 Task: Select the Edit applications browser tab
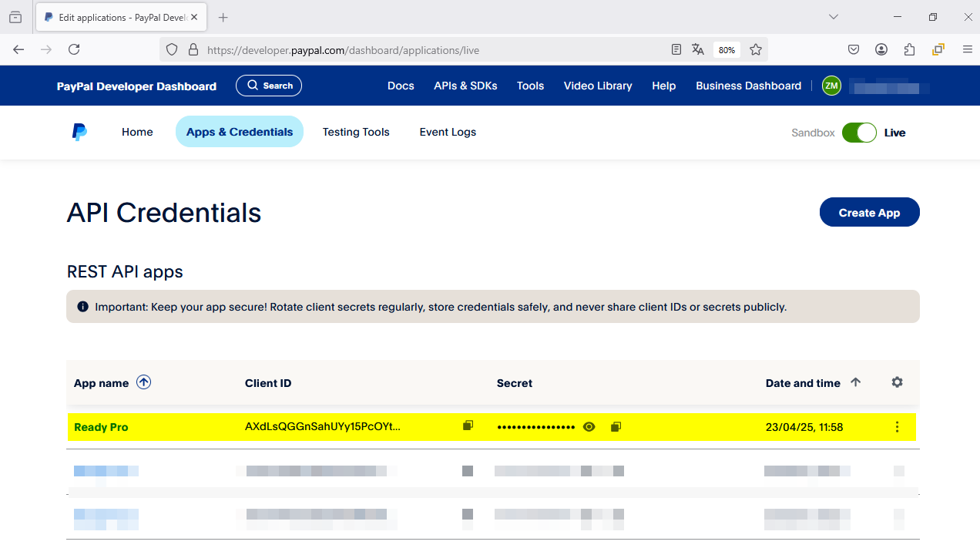[x=121, y=17]
